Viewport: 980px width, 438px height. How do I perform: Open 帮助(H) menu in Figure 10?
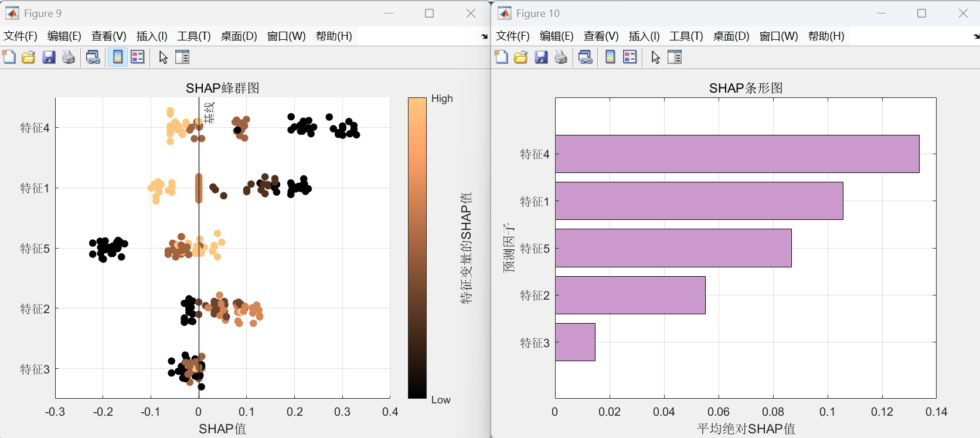click(x=826, y=36)
